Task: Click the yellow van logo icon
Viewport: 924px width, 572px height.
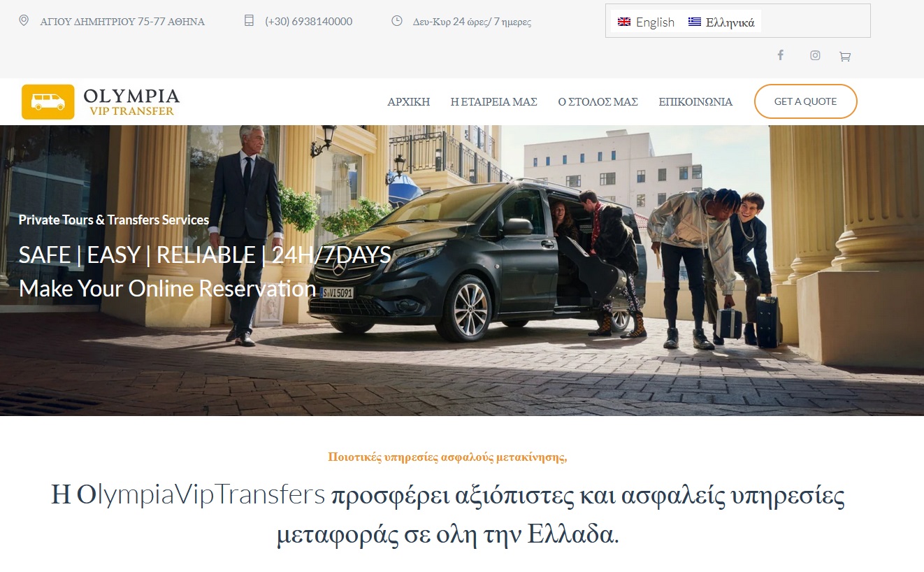Action: (48, 101)
